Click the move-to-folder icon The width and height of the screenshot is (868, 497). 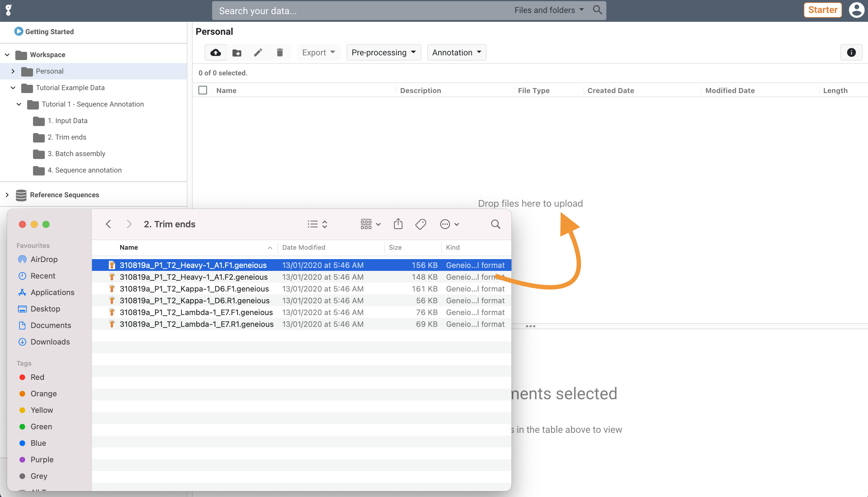point(237,53)
